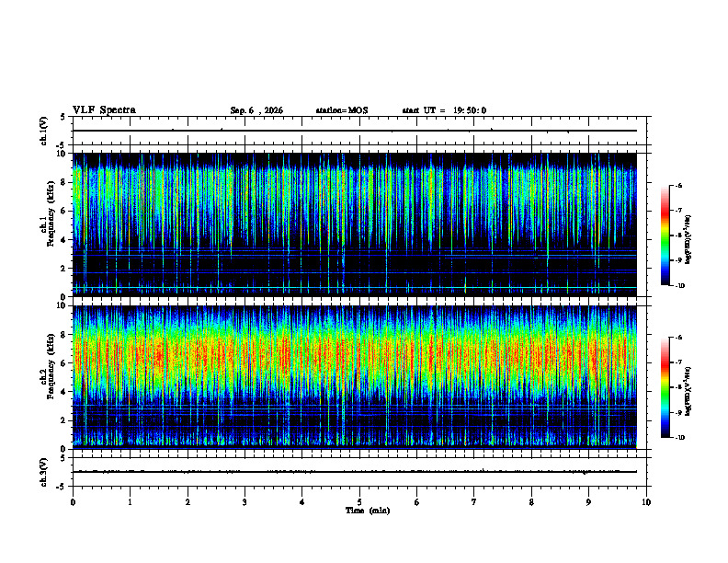Click the Sep. 6, 2026 date label
This screenshot has height=563, width=728.
pyautogui.click(x=256, y=110)
